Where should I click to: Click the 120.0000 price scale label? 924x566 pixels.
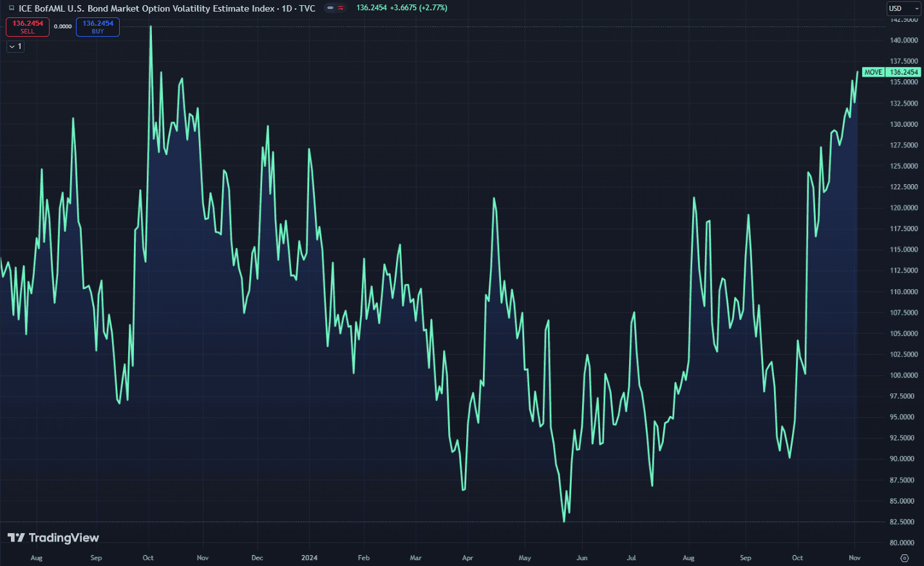(x=904, y=208)
